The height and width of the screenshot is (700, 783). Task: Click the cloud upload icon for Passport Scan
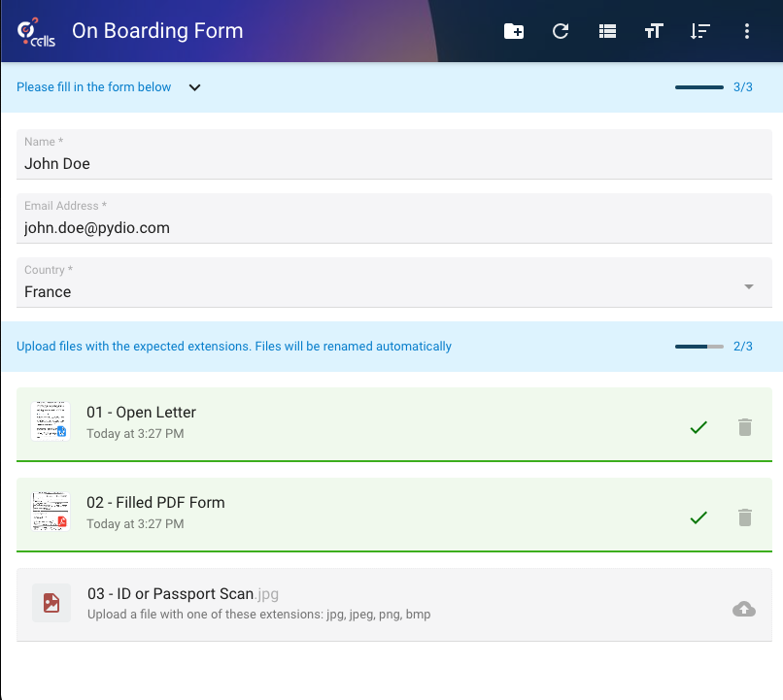point(743,609)
